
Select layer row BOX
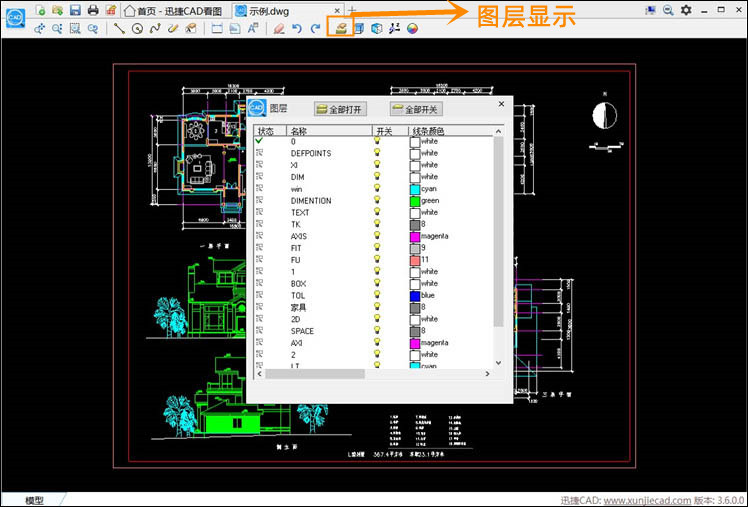tap(374, 283)
